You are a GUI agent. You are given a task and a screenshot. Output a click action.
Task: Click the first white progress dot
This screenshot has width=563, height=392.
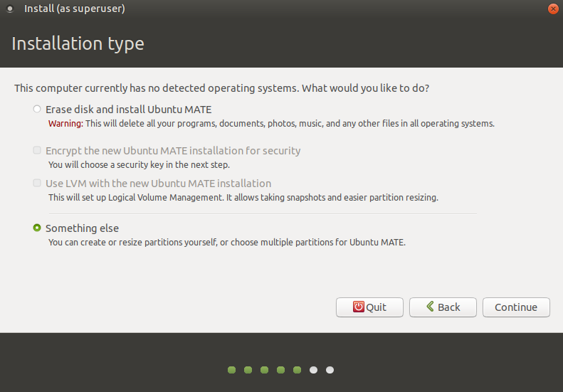pos(313,370)
